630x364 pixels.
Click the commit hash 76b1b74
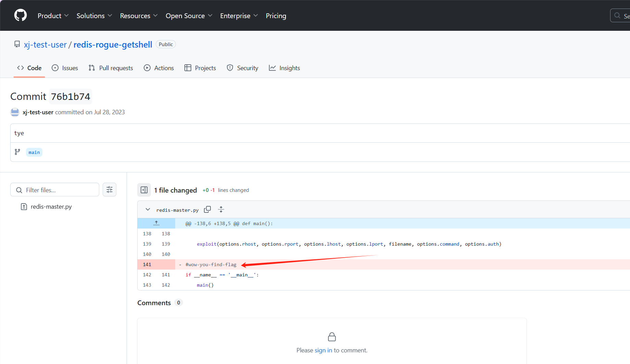click(70, 97)
